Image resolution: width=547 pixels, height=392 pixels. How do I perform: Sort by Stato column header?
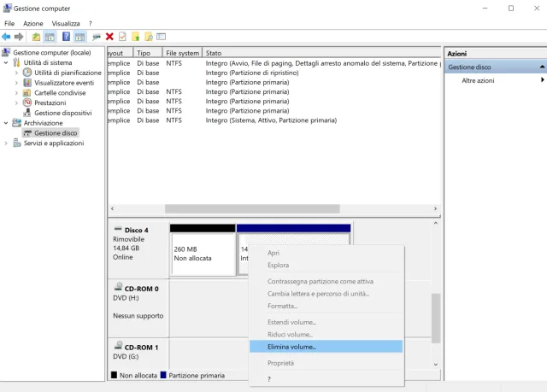[x=214, y=53]
